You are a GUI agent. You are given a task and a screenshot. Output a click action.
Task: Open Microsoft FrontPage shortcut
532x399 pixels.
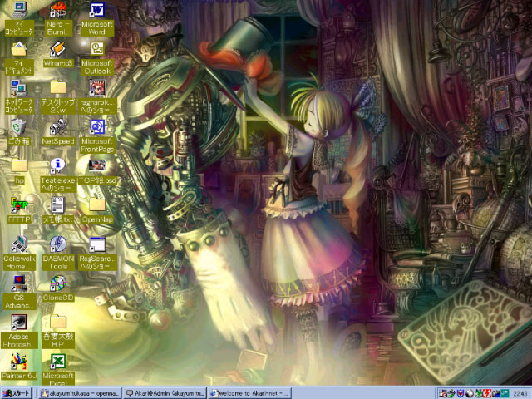pyautogui.click(x=96, y=127)
